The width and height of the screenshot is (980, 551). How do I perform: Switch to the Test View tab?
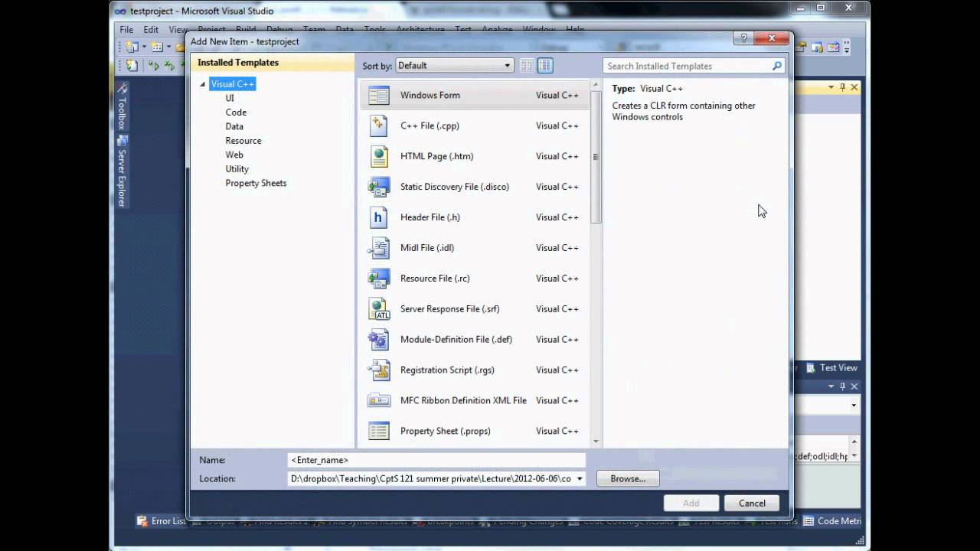tap(831, 368)
